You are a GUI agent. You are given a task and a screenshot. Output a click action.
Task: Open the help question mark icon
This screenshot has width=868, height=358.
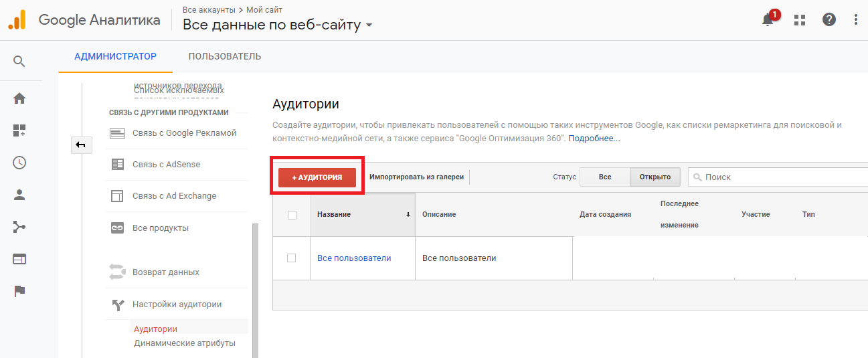pos(829,20)
